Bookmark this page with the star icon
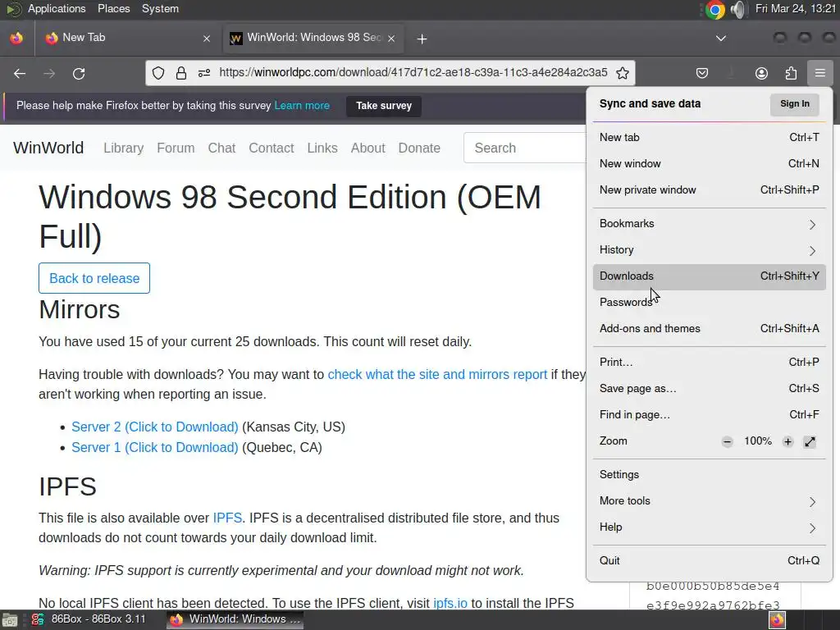 (622, 73)
